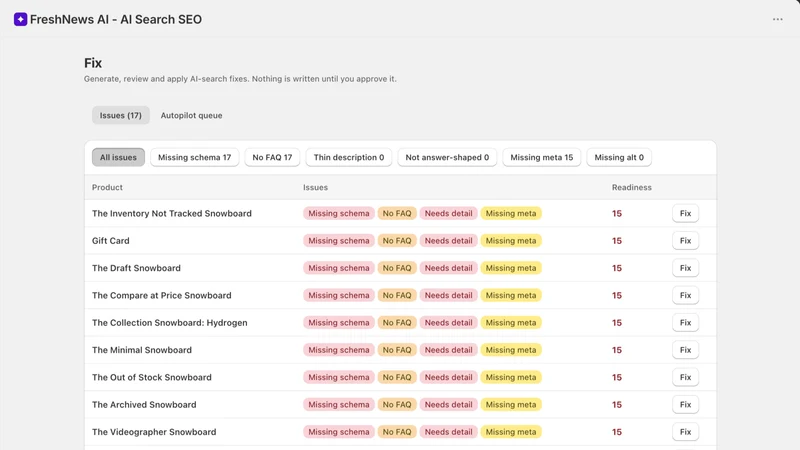Select The Out of Stock Snowboard name
Screen dimensions: 800x450
[x=152, y=377]
